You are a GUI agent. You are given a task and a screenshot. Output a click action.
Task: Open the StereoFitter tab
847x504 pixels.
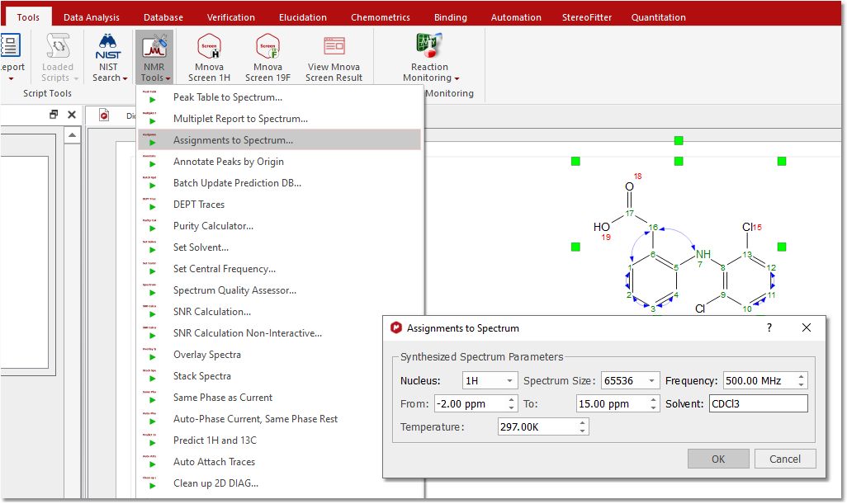click(587, 17)
